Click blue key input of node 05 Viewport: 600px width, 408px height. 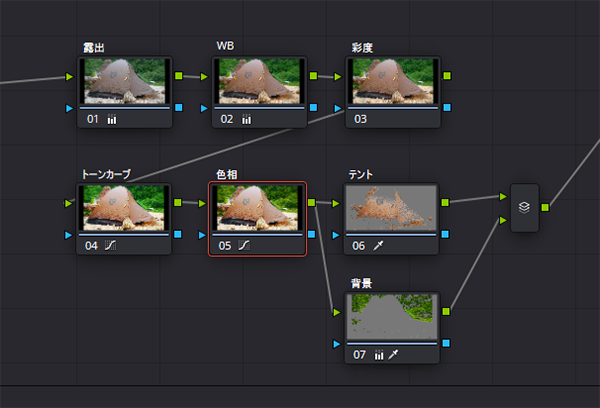pyautogui.click(x=202, y=235)
